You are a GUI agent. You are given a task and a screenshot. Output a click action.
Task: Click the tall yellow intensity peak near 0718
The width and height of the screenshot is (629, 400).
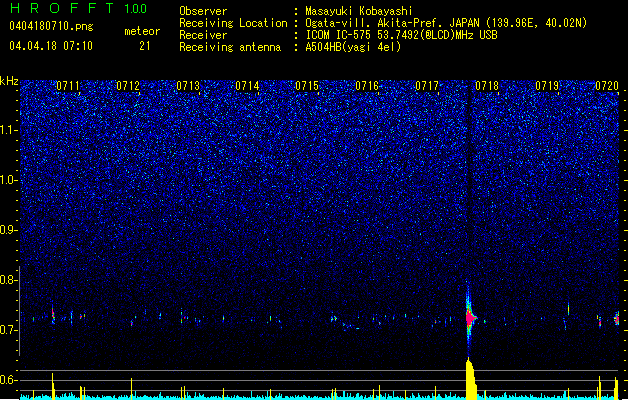471,379
